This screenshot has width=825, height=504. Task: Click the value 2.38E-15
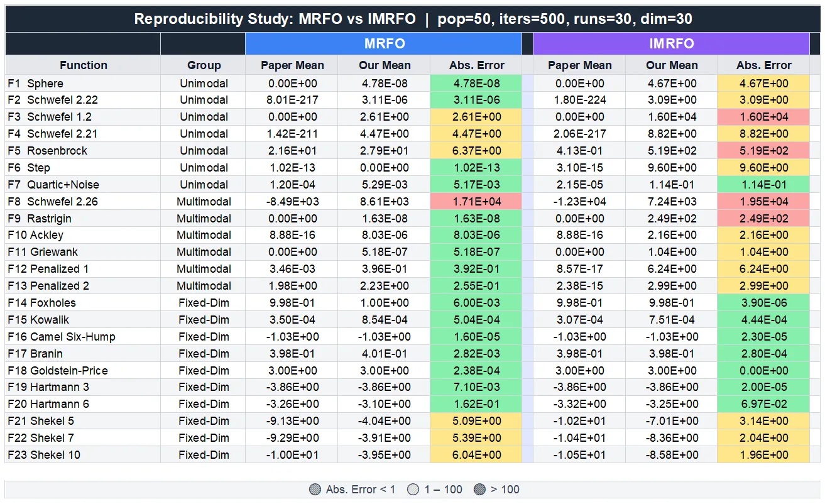point(579,286)
